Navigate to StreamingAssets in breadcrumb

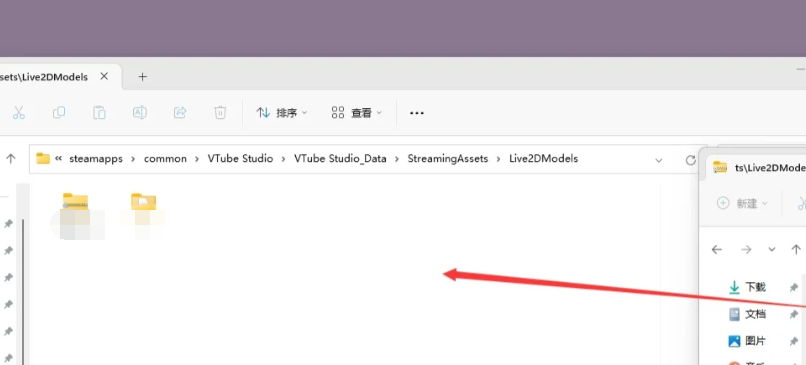pos(448,159)
